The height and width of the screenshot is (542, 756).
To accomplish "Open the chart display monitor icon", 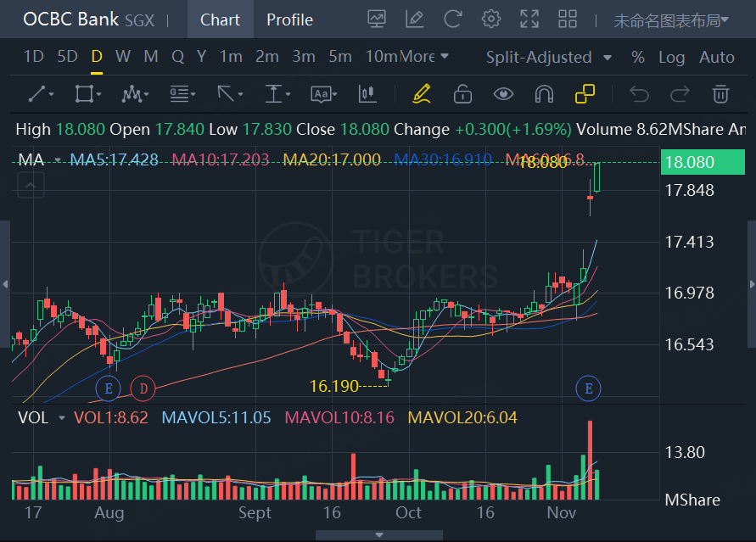I will pos(377,20).
